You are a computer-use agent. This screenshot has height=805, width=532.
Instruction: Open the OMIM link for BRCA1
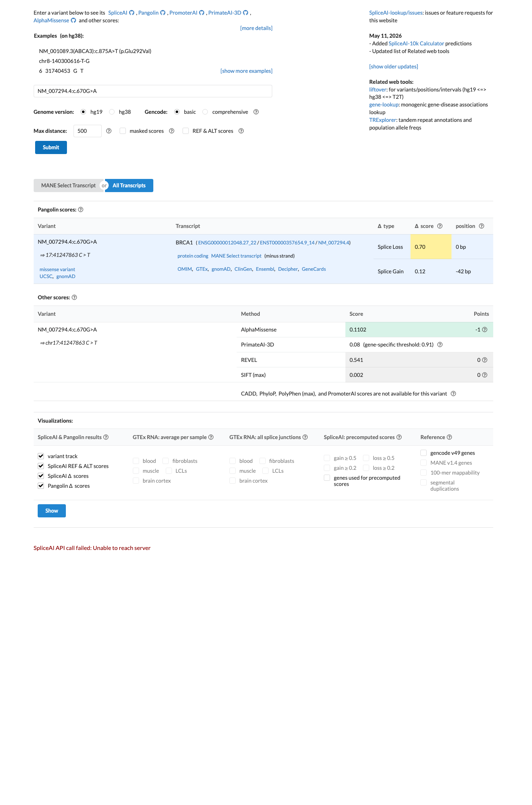pos(185,269)
